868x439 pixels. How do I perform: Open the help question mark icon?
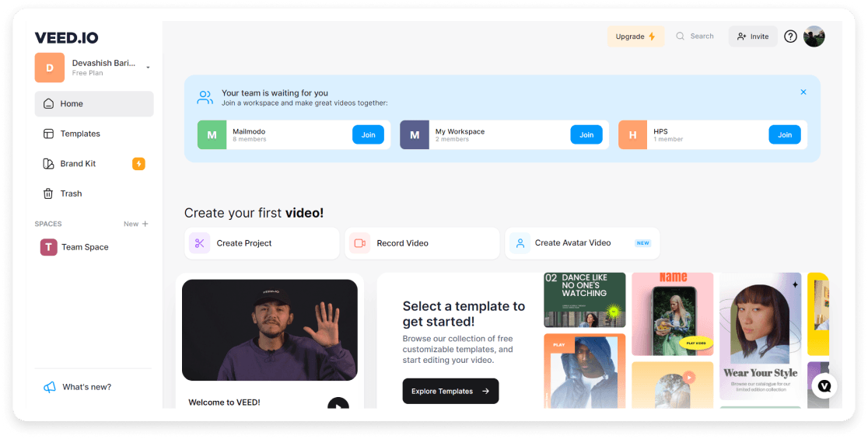790,37
